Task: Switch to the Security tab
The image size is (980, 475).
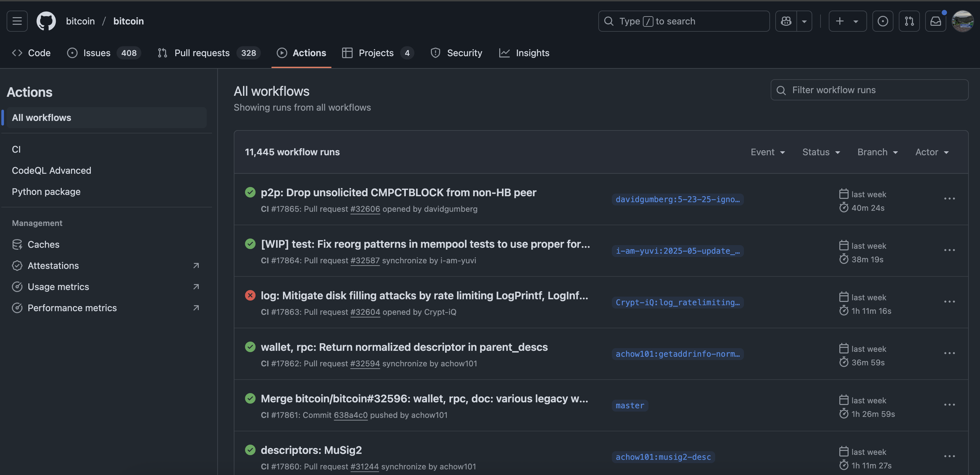Action: (456, 53)
